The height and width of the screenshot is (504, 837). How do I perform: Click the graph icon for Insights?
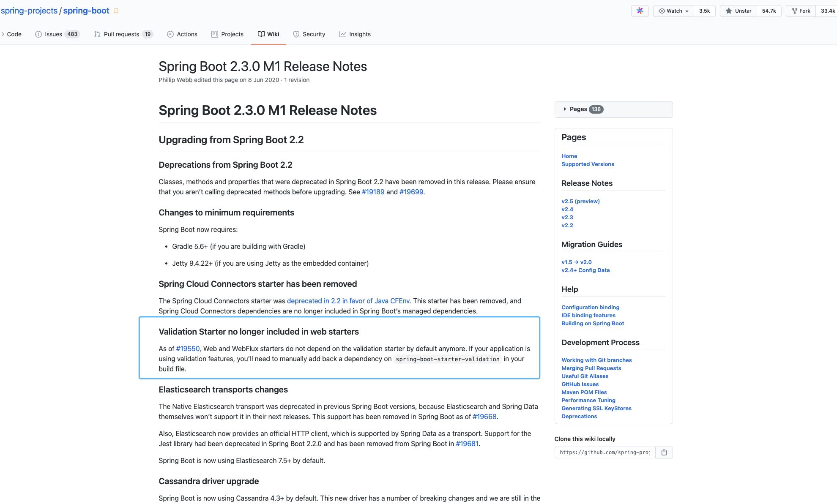point(343,34)
